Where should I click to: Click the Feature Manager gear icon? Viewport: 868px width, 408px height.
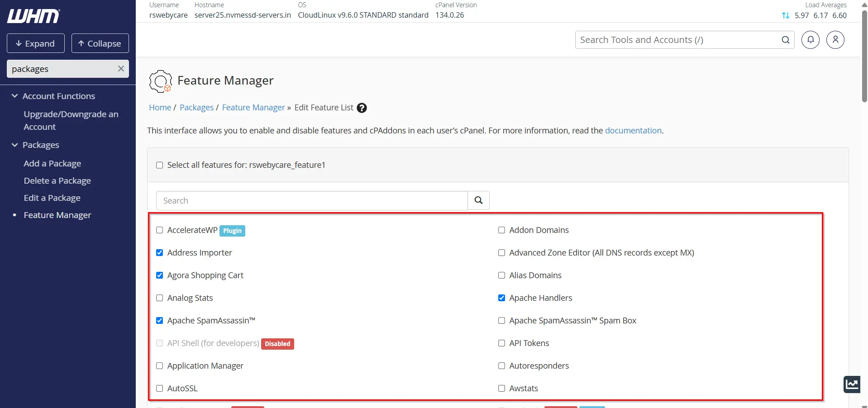coord(160,81)
